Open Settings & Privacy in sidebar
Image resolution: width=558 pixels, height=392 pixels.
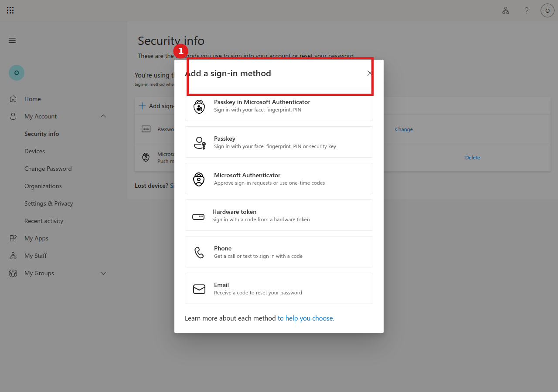(x=49, y=203)
